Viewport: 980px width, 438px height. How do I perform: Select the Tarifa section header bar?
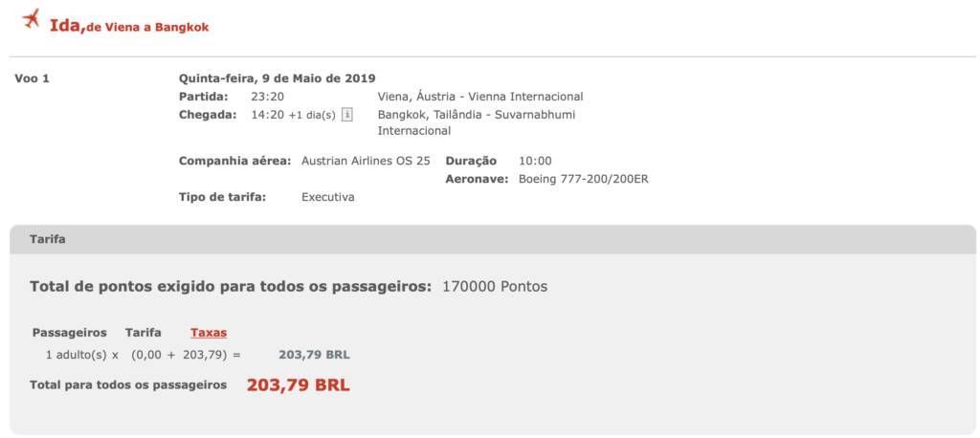pos(493,239)
